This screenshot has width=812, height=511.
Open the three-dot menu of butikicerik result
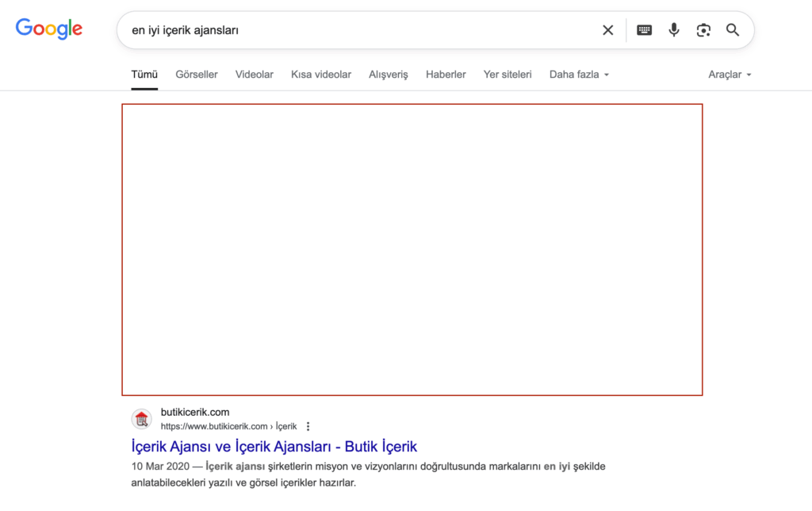coord(308,426)
